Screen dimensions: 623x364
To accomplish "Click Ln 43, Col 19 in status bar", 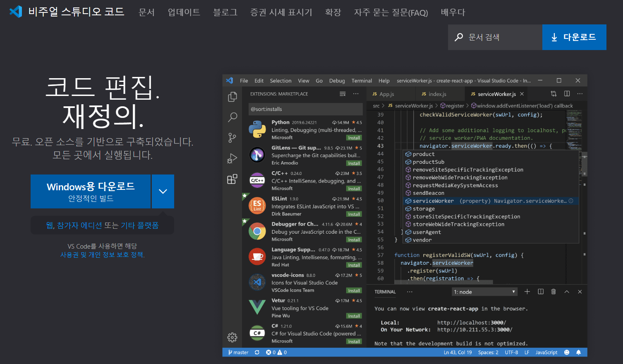I will point(458,352).
